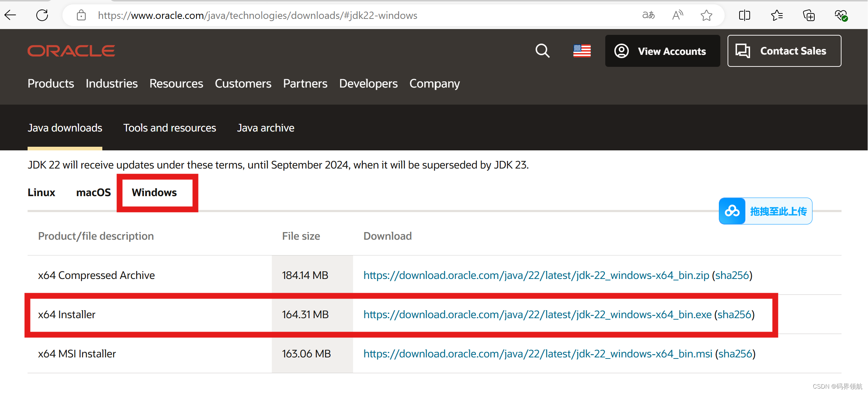Open the Tools and resources section

click(169, 127)
